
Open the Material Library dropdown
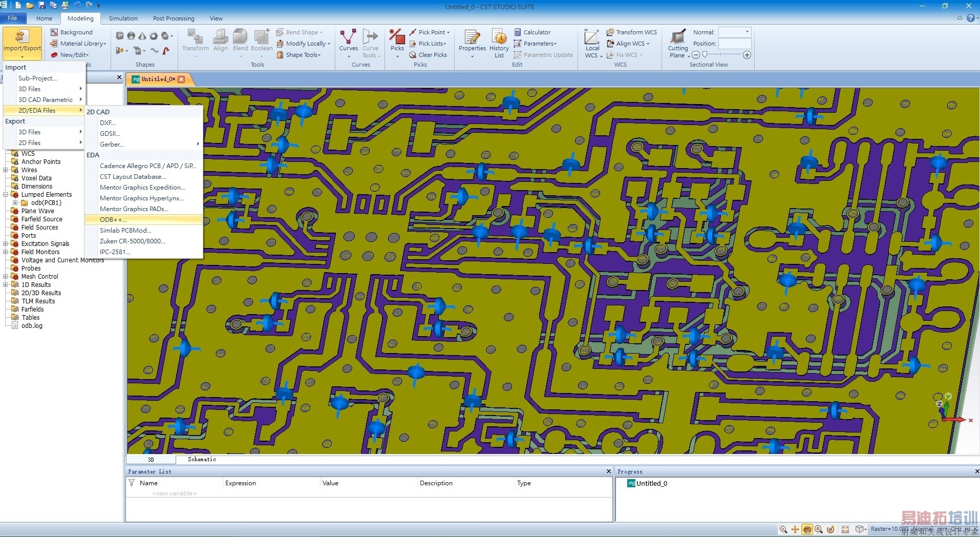click(x=78, y=44)
